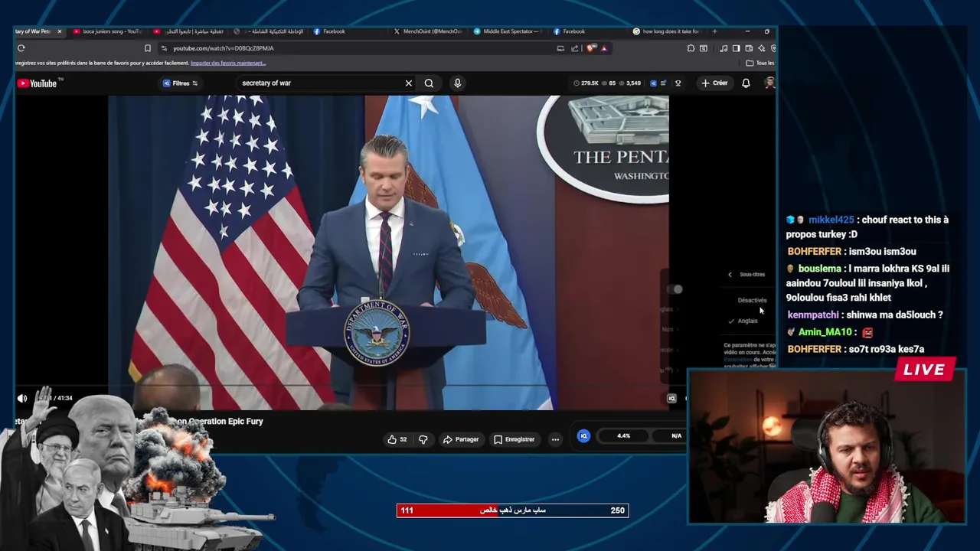The width and height of the screenshot is (980, 551).
Task: Open the Créer menu
Action: coord(714,83)
